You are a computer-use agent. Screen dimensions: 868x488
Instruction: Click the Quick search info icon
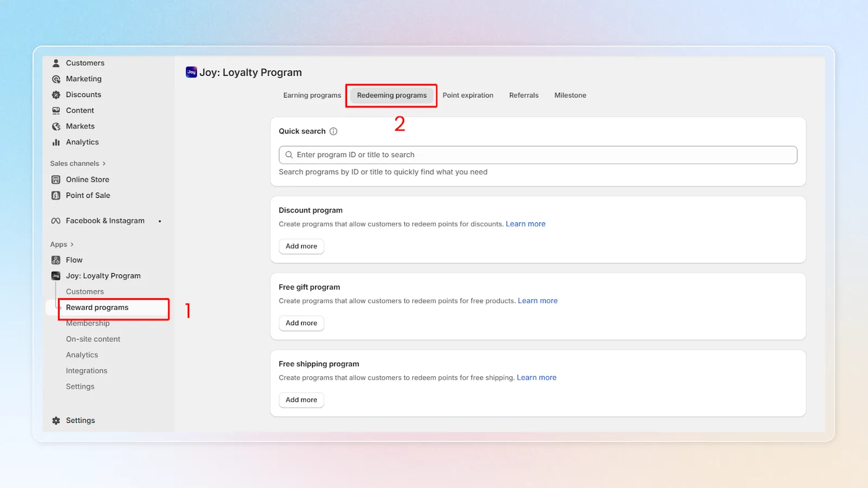[x=334, y=131]
